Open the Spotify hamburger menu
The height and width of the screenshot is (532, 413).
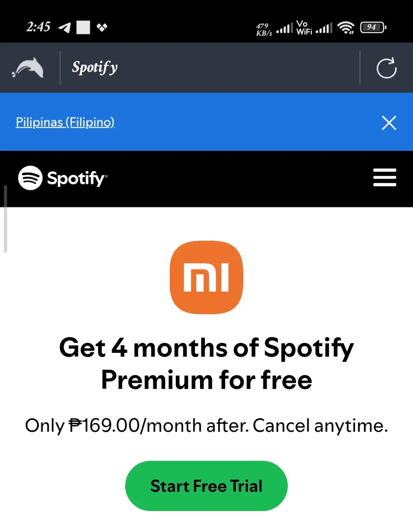coord(385,177)
